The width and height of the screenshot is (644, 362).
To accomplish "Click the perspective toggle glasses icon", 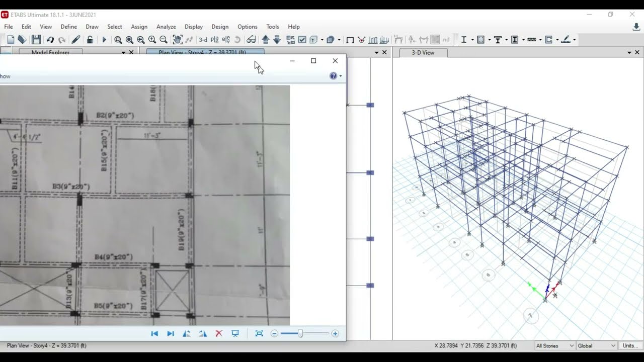I will pos(251,40).
